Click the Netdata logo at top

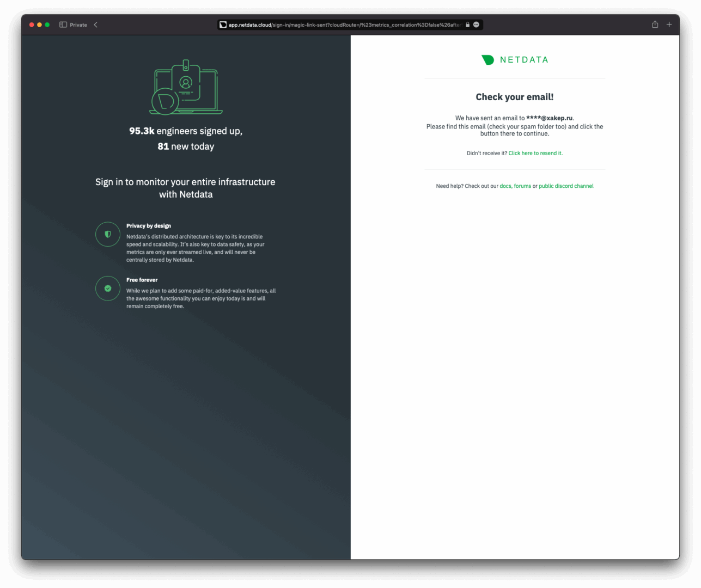click(515, 60)
